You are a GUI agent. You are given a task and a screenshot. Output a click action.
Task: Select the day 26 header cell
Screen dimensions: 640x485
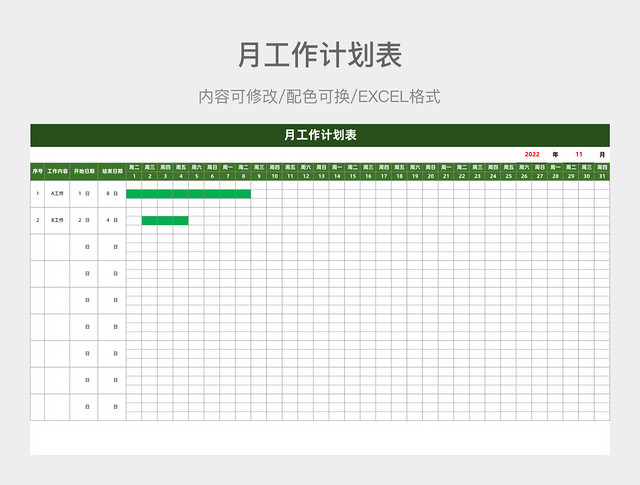(x=524, y=176)
